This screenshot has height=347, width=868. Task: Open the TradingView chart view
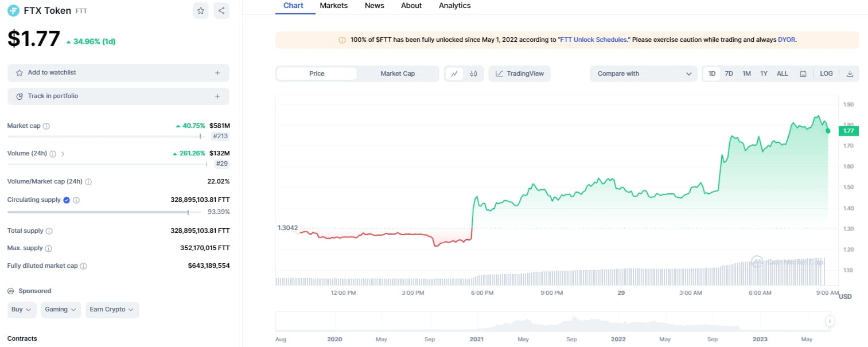(x=519, y=73)
